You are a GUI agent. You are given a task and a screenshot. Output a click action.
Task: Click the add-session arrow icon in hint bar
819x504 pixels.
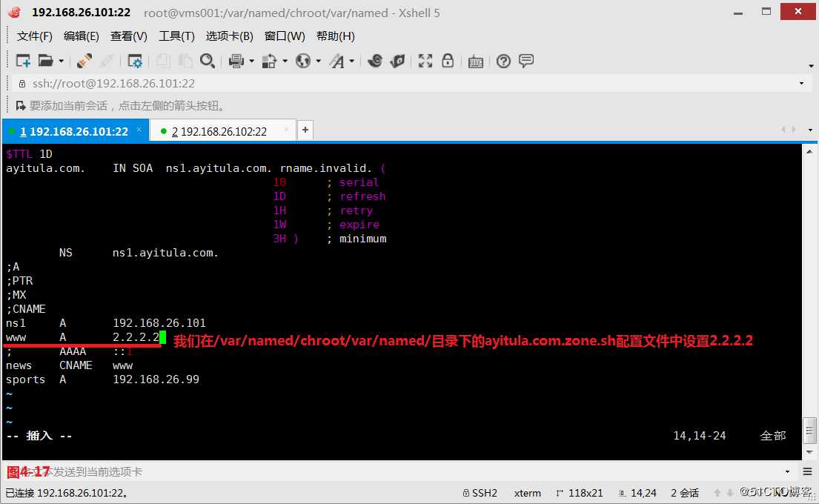[21, 106]
